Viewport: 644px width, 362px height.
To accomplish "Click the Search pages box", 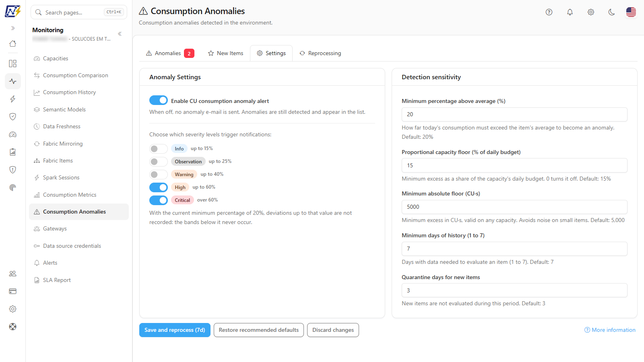I will [x=79, y=12].
